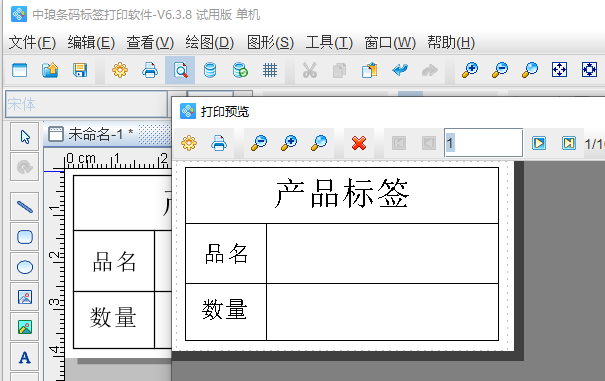Select the rounded rectangle tool
Viewport: 605px width, 381px height.
coord(25,237)
